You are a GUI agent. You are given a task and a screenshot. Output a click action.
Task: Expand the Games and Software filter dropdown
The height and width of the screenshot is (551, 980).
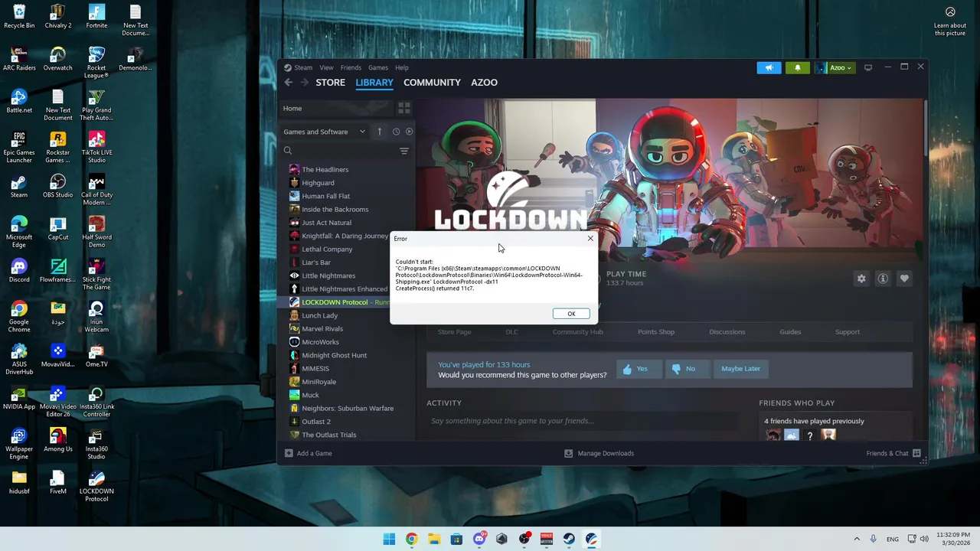tap(325, 132)
